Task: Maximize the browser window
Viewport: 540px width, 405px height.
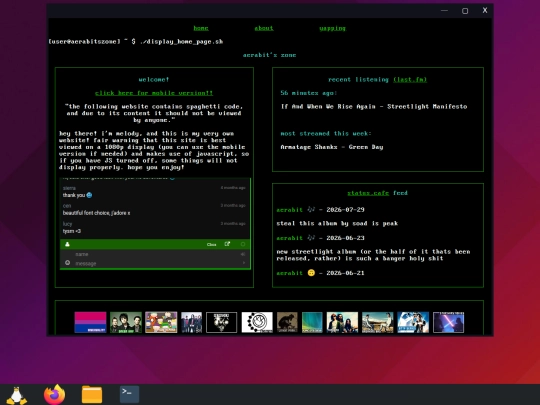Action: [x=465, y=11]
